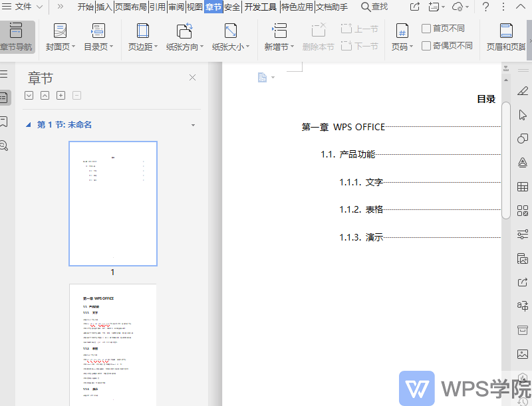Click the table grid icon in right sidebar
The image size is (532, 406).
click(x=523, y=187)
